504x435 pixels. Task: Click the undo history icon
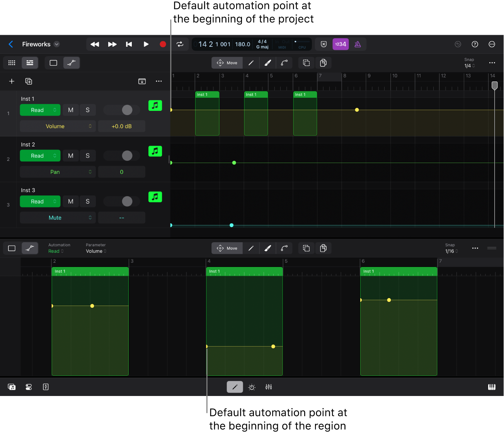458,44
